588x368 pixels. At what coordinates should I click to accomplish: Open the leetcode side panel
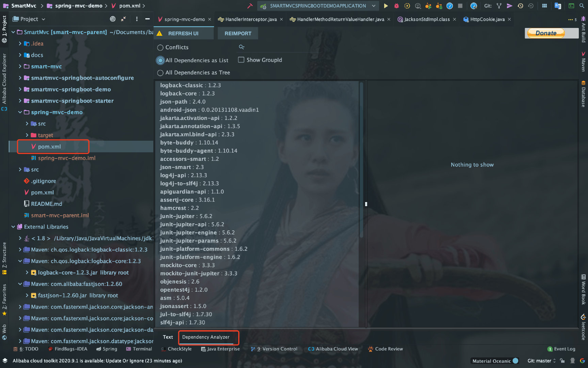(583, 327)
